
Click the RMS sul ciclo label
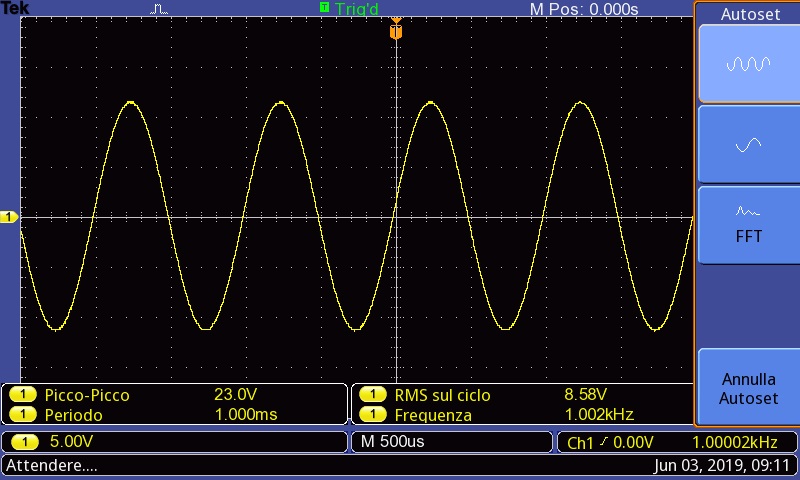coord(442,395)
